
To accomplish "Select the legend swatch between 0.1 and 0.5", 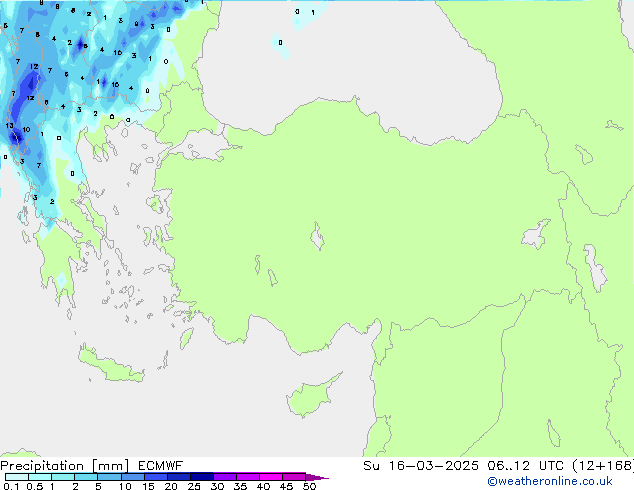I will coord(17,477).
